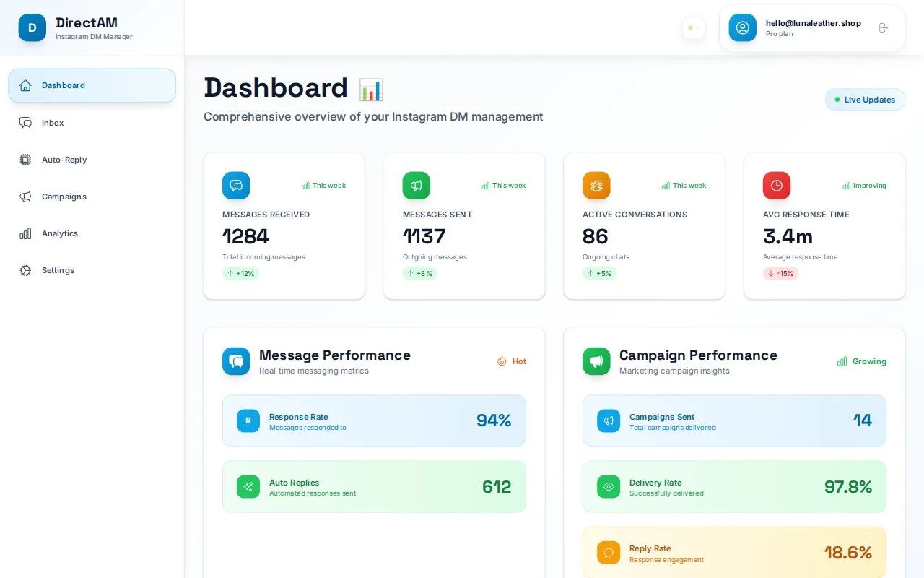Click the Campaigns megaphone icon in sidebar
The width and height of the screenshot is (924, 578).
pos(25,197)
